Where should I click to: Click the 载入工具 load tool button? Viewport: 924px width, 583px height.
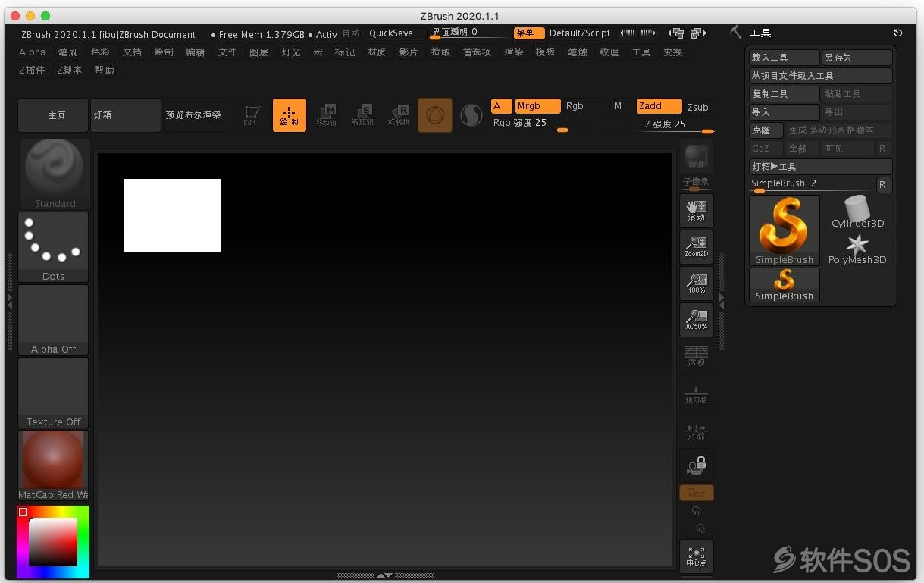tap(785, 58)
